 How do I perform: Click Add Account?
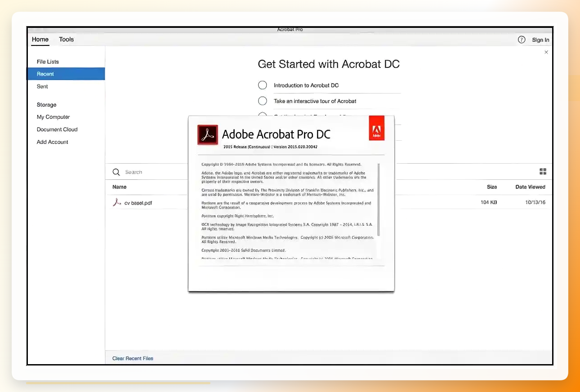pos(53,142)
